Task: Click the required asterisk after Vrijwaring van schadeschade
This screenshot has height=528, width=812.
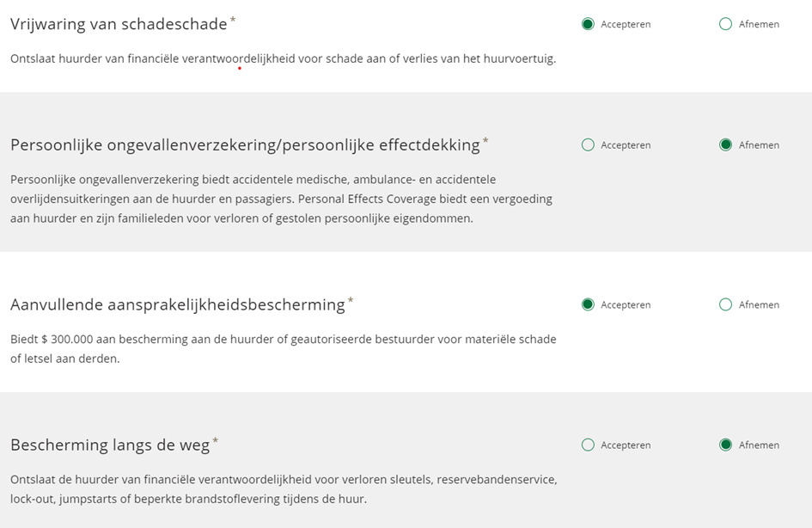Action: [233, 19]
